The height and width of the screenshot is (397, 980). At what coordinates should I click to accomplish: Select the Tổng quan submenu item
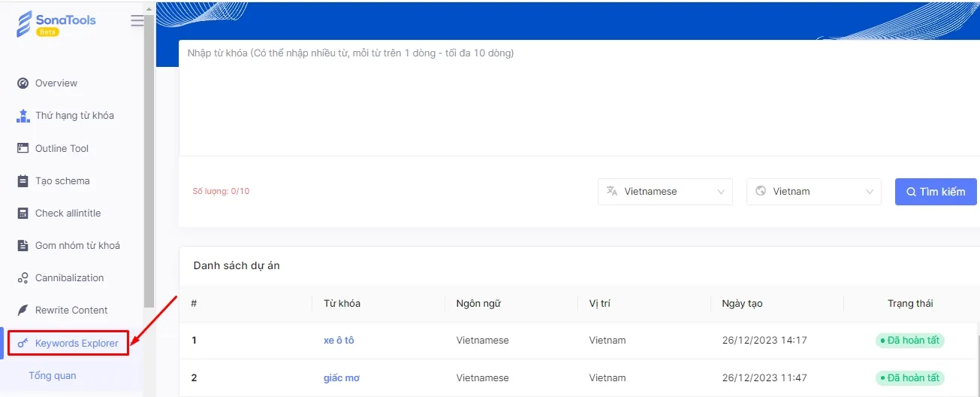(53, 376)
